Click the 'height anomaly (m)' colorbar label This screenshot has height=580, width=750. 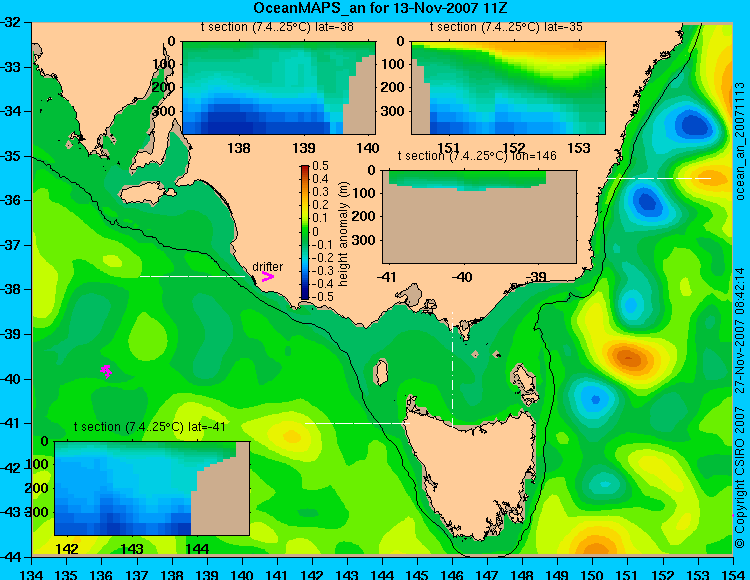point(343,234)
